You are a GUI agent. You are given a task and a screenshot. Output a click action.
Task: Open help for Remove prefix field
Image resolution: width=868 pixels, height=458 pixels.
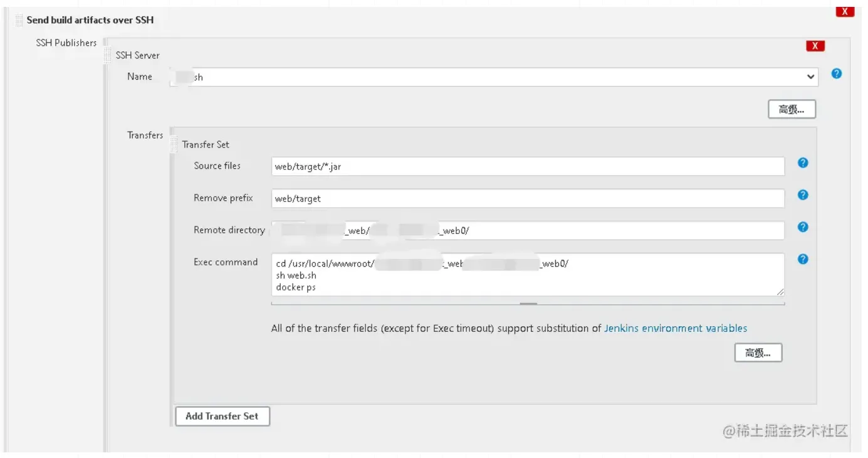coord(803,194)
